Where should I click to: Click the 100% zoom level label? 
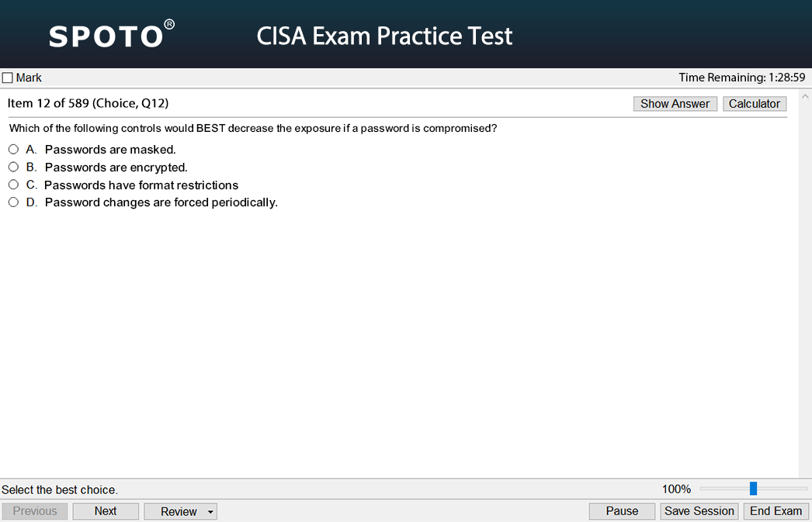[676, 489]
